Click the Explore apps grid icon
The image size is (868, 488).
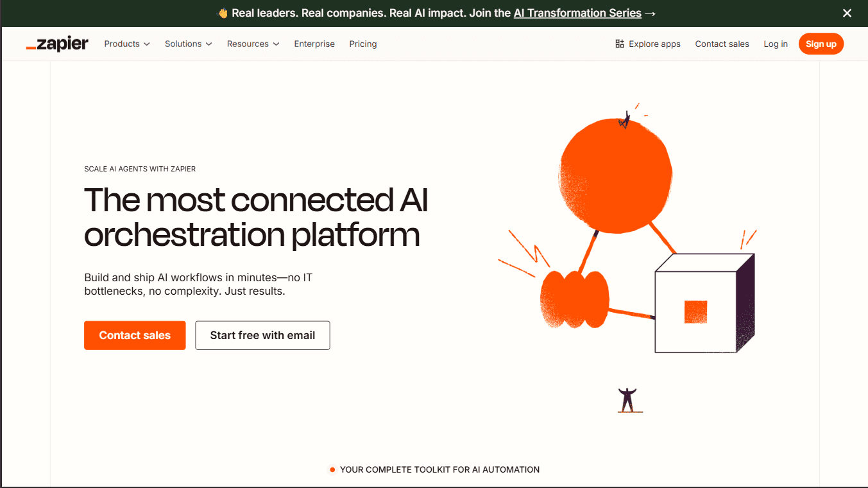click(x=620, y=44)
